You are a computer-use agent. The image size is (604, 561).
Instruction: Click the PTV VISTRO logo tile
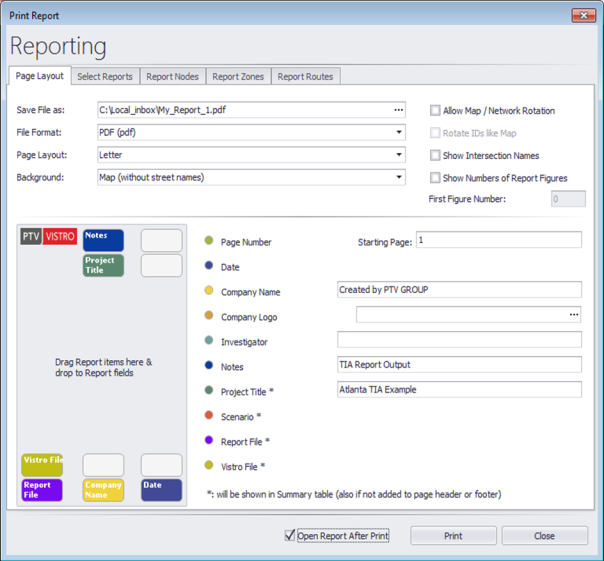click(48, 237)
